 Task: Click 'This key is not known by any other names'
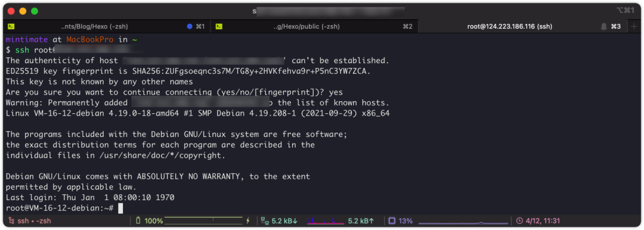click(x=100, y=82)
